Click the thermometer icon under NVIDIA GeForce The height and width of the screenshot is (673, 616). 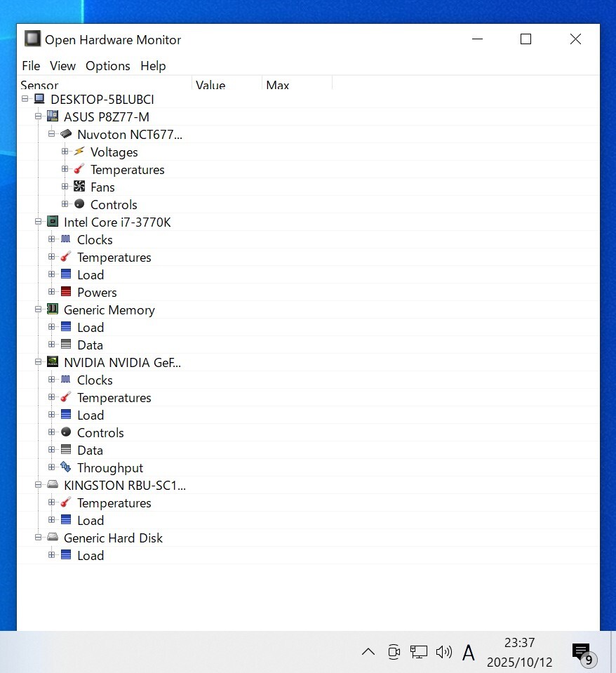pyautogui.click(x=66, y=397)
